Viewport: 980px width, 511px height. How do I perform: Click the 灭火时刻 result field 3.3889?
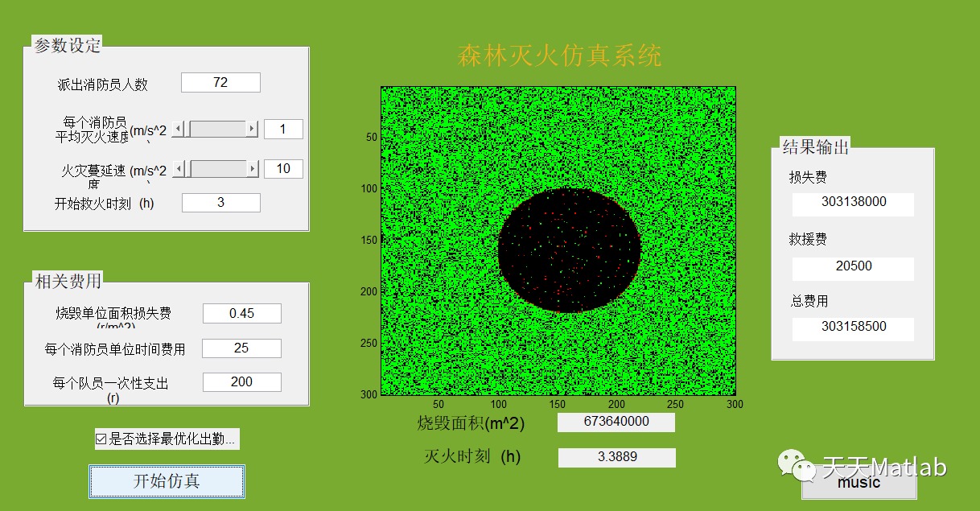click(617, 457)
